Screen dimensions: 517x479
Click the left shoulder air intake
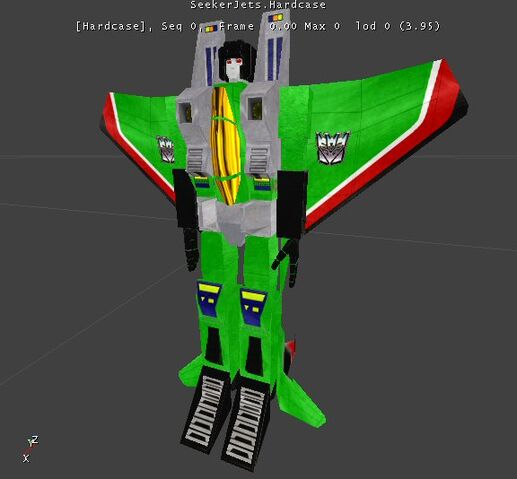coord(185,112)
